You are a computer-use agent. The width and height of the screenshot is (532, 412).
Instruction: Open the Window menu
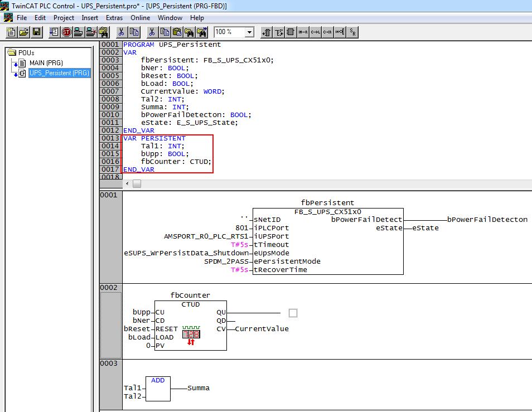click(x=170, y=18)
